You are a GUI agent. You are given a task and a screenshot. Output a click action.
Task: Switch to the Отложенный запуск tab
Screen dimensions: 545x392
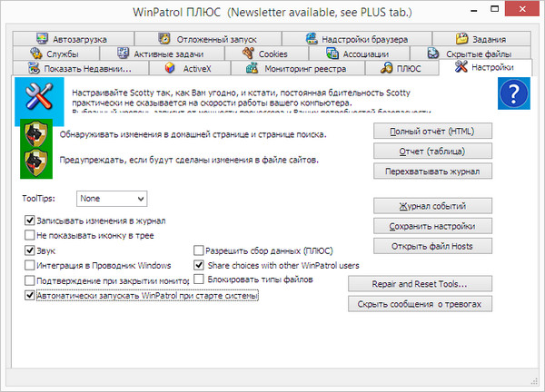coord(208,38)
